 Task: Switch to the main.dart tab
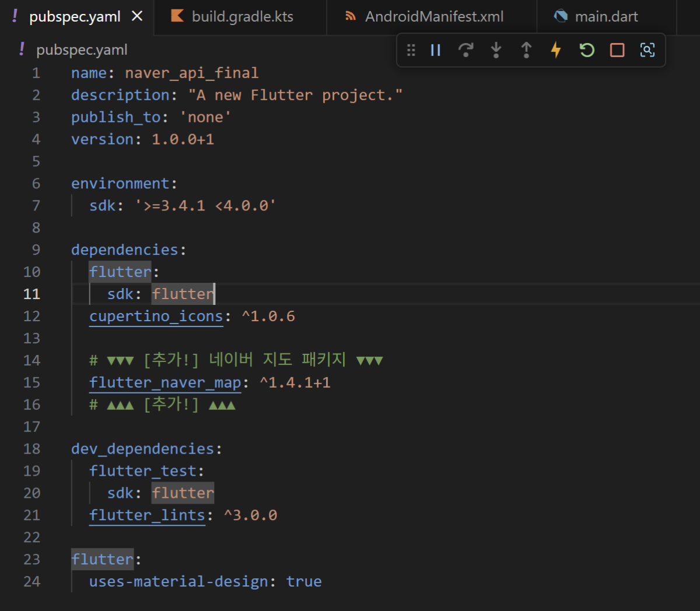(606, 17)
